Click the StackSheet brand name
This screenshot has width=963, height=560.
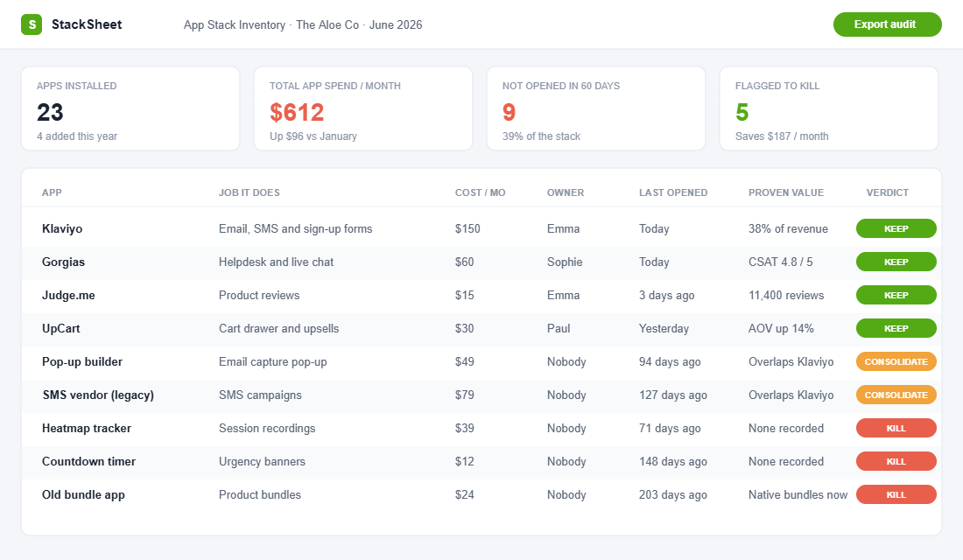[87, 24]
